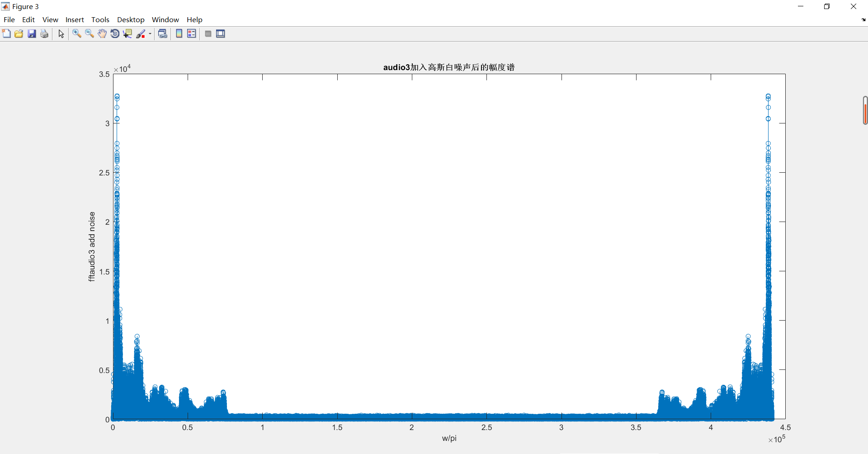Open the View menu
The height and width of the screenshot is (454, 868).
pos(50,20)
